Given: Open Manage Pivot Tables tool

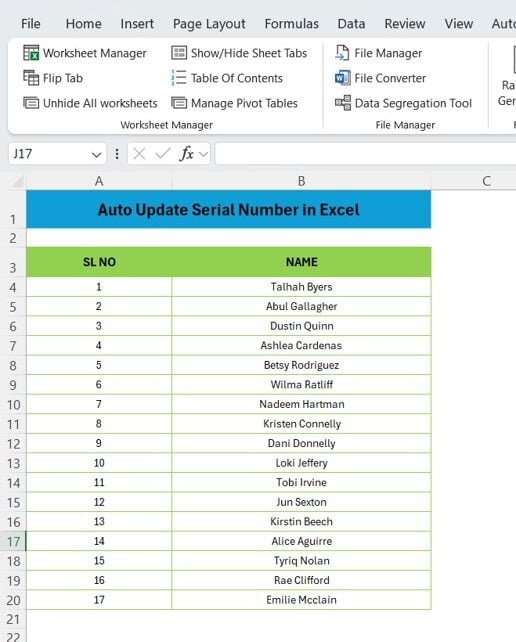Looking at the screenshot, I should pyautogui.click(x=234, y=103).
